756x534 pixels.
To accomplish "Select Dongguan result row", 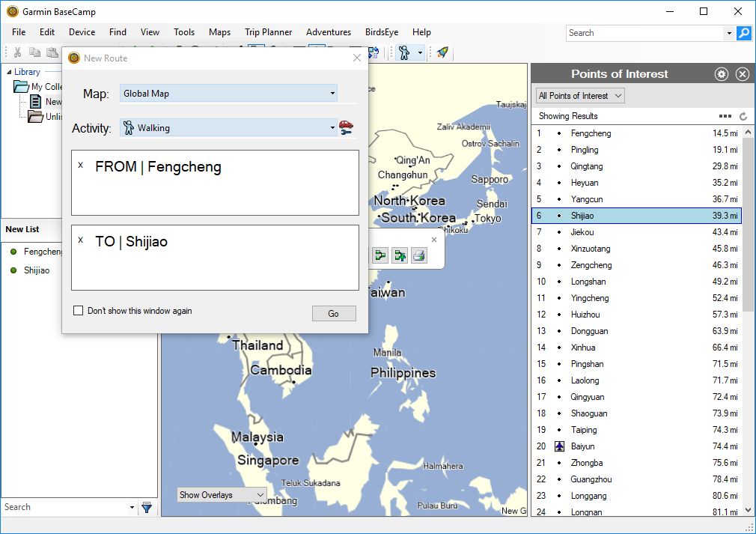I will pyautogui.click(x=636, y=331).
